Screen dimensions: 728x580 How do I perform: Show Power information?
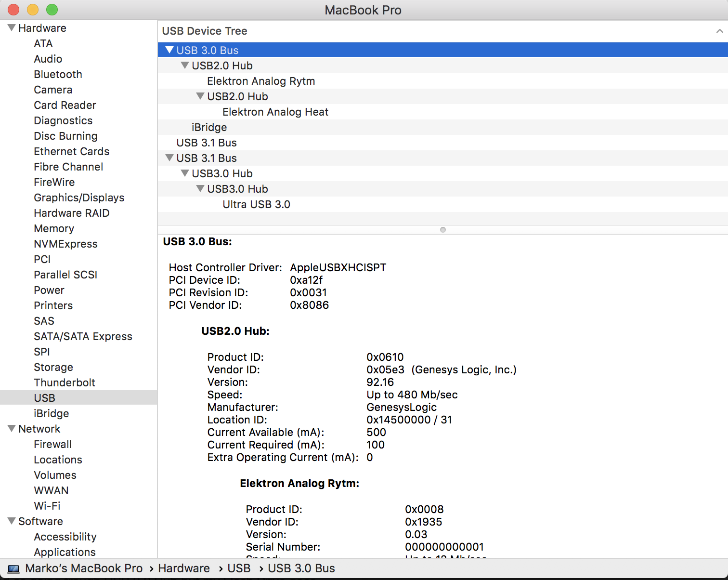pyautogui.click(x=49, y=290)
